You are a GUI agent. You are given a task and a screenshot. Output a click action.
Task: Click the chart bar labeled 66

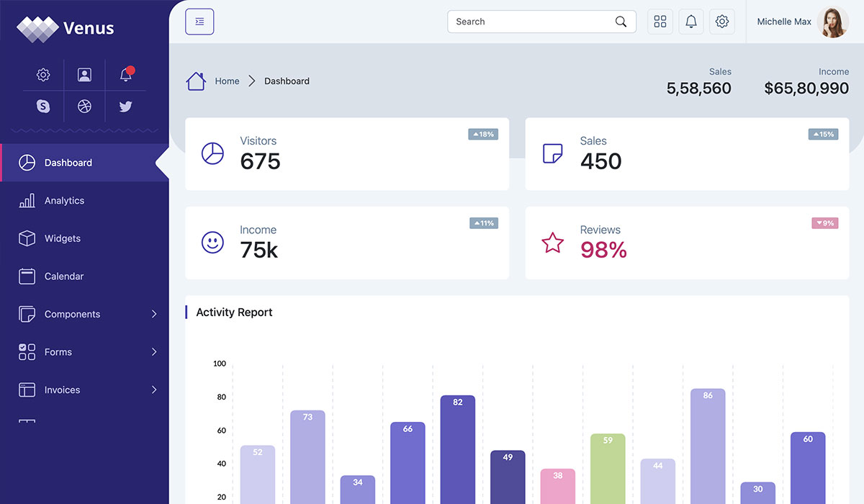point(408,463)
